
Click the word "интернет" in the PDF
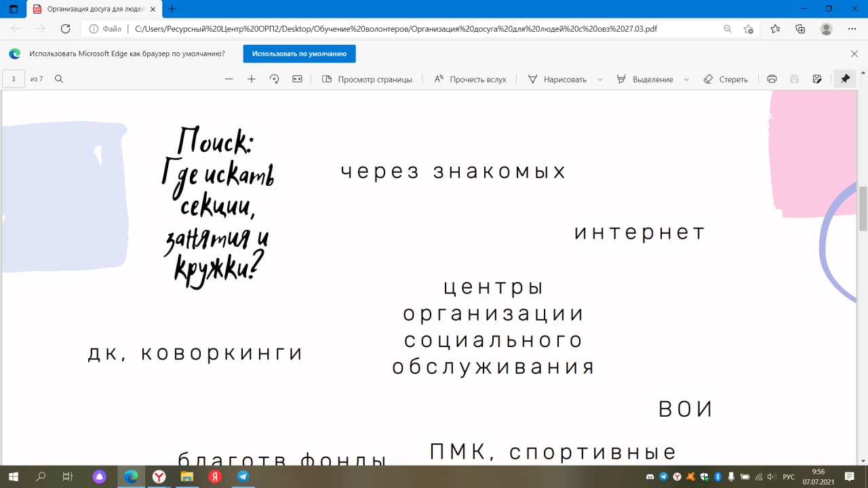click(639, 232)
